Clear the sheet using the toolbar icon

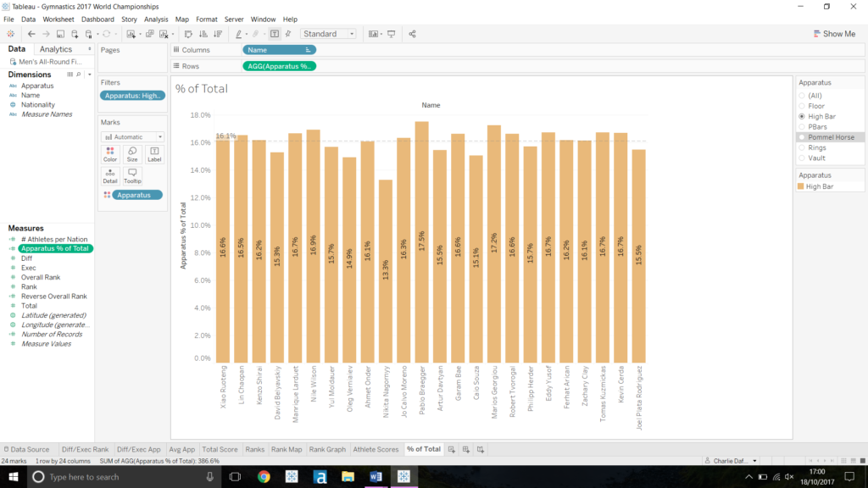pos(164,34)
